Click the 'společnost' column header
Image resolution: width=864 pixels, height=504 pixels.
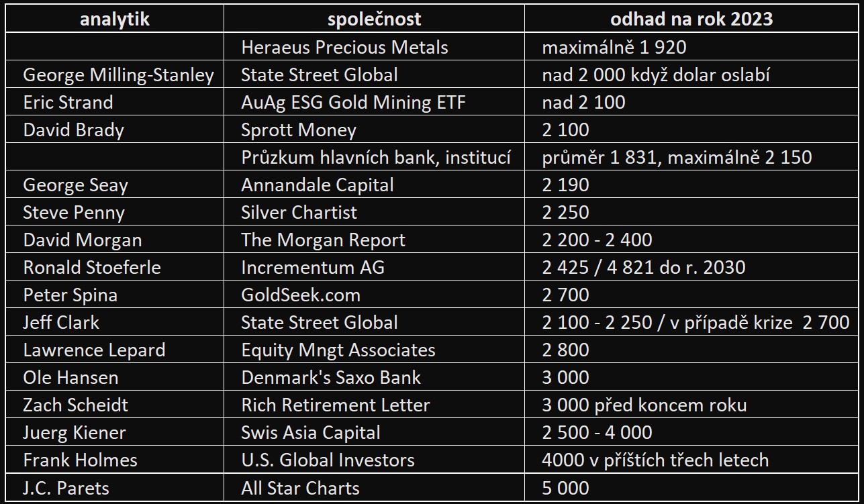click(374, 19)
